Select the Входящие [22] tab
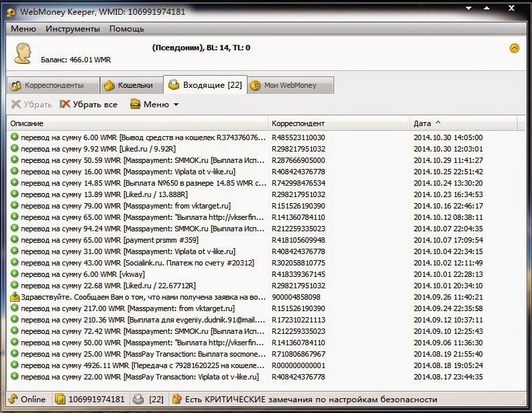This screenshot has height=413, width=532. [x=205, y=84]
